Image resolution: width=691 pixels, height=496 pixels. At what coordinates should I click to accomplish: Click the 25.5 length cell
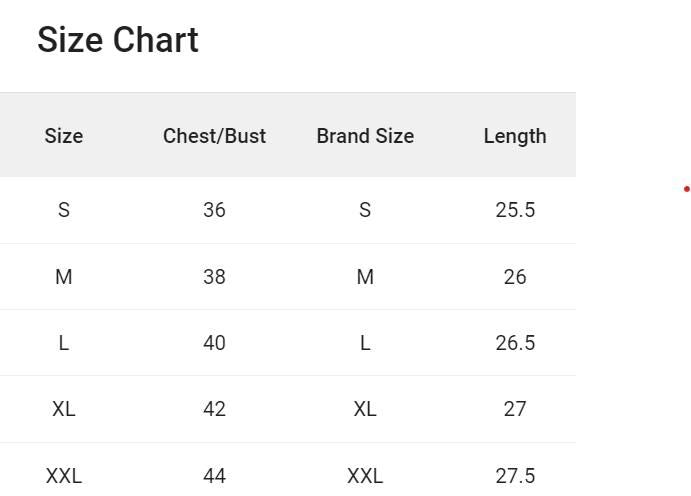(x=515, y=210)
